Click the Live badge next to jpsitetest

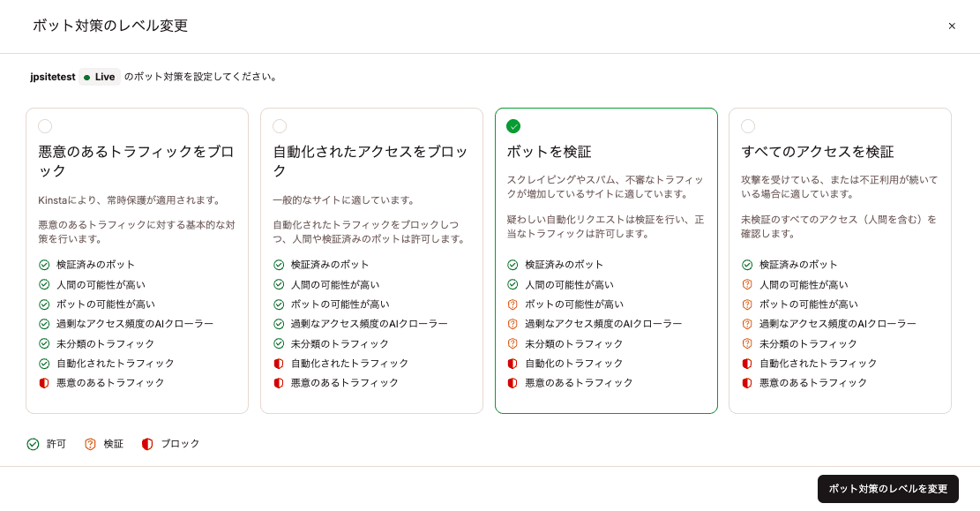pos(99,77)
